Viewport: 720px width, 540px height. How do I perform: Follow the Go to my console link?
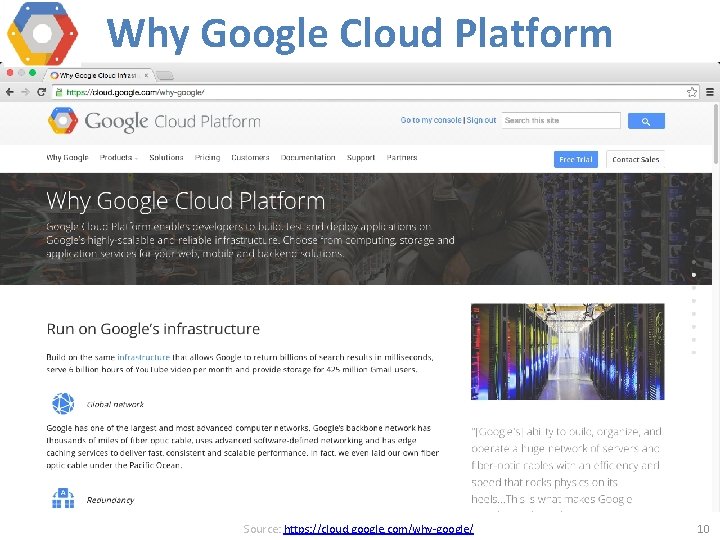point(431,120)
